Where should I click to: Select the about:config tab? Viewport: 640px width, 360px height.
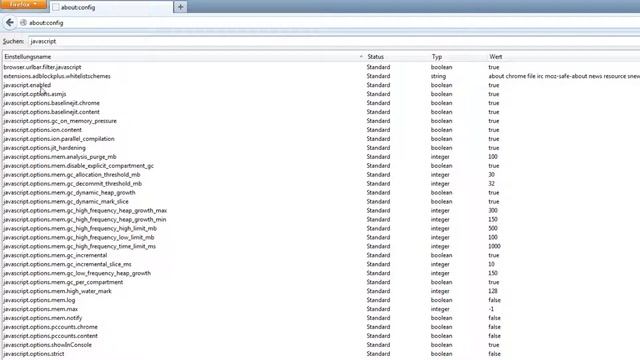[x=111, y=7]
